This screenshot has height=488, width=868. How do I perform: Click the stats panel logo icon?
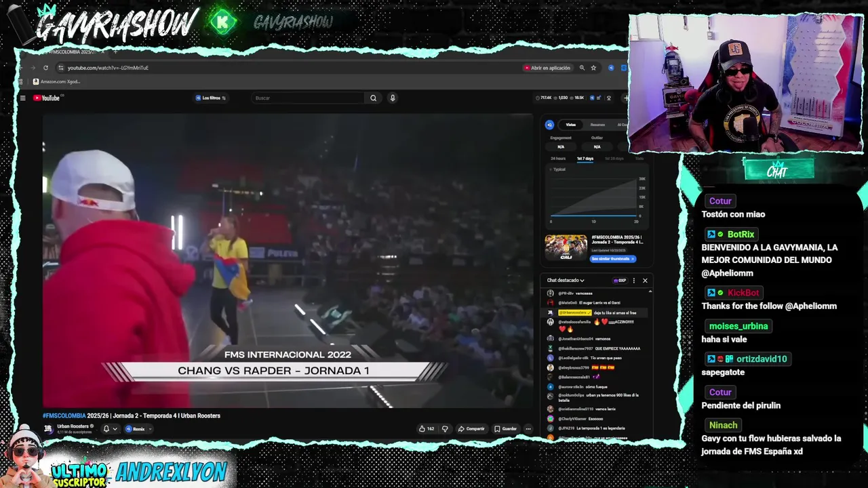tap(550, 125)
